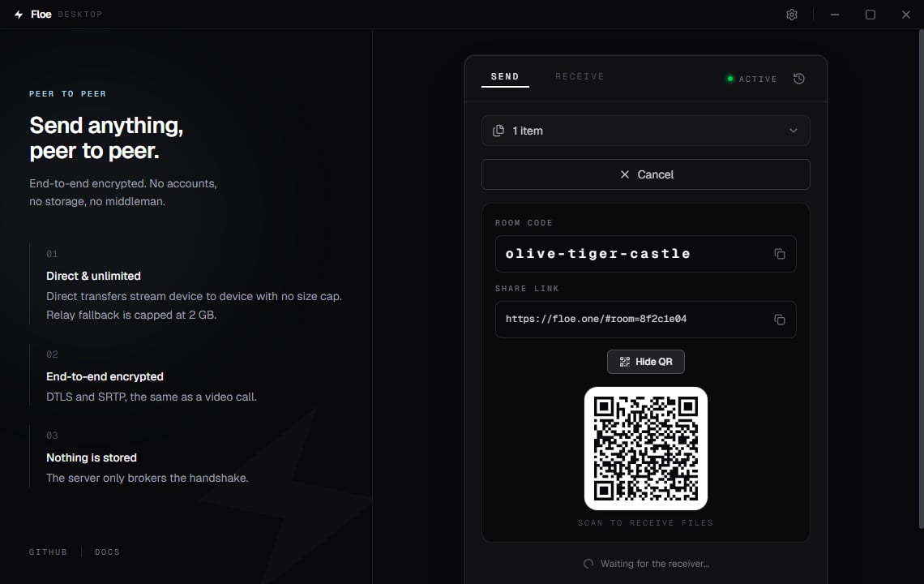Open the Docs link
This screenshot has width=924, height=584.
(x=107, y=552)
